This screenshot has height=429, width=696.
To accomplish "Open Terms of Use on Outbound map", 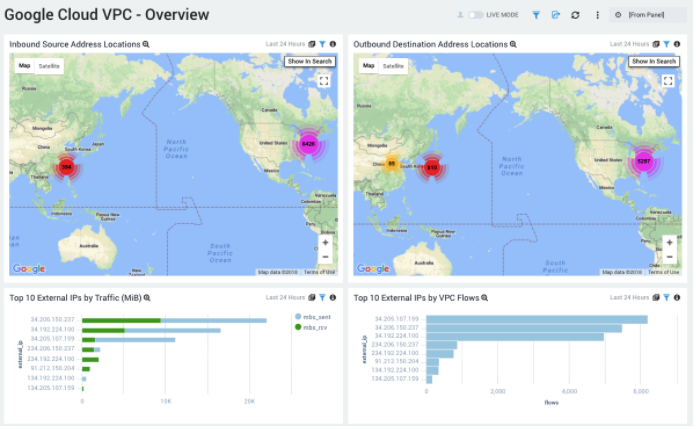I will point(663,272).
